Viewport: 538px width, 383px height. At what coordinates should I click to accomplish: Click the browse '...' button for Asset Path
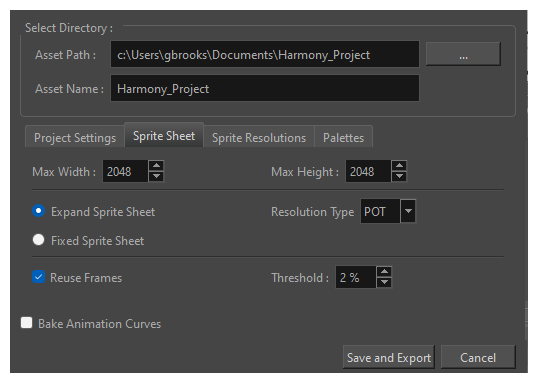463,54
